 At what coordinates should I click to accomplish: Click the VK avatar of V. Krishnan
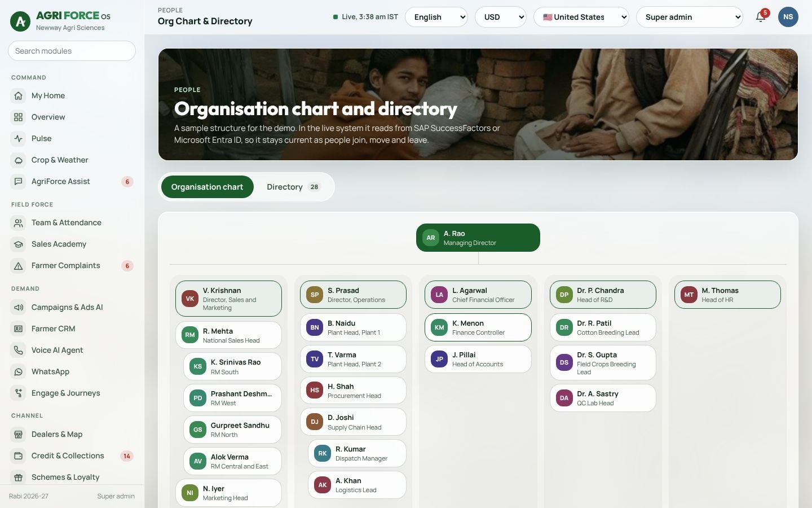tap(190, 299)
